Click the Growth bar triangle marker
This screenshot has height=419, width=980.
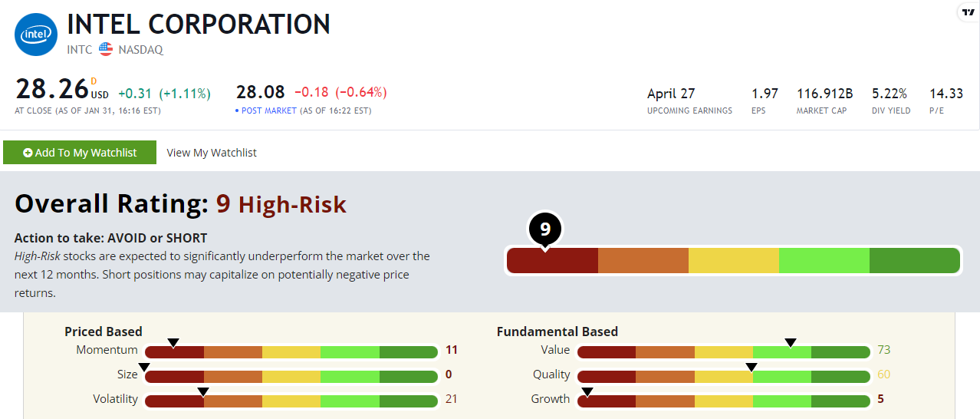click(587, 391)
